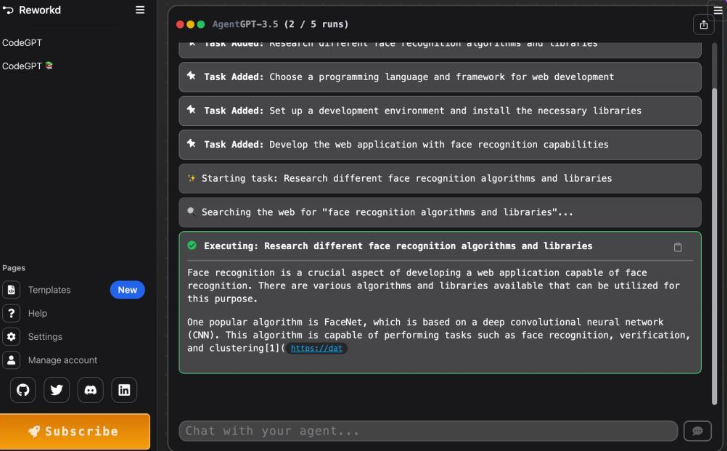The height and width of the screenshot is (451, 727).
Task: Click the share icon in header
Action: [702, 24]
